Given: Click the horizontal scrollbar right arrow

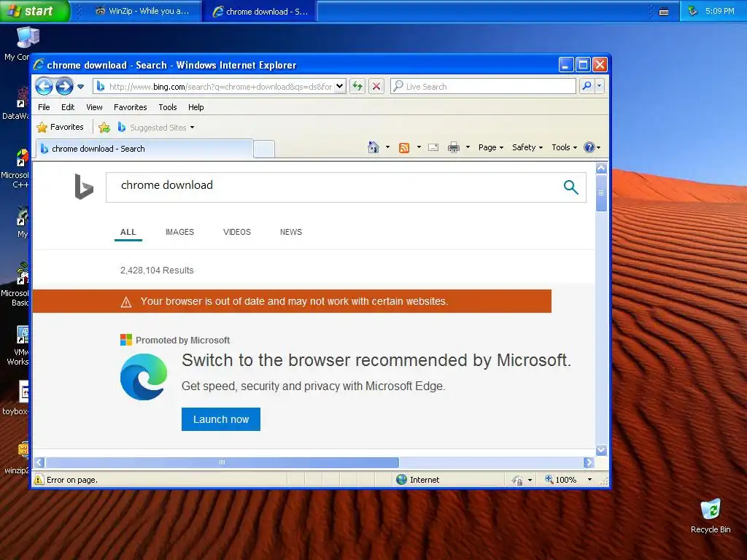Looking at the screenshot, I should [x=589, y=462].
